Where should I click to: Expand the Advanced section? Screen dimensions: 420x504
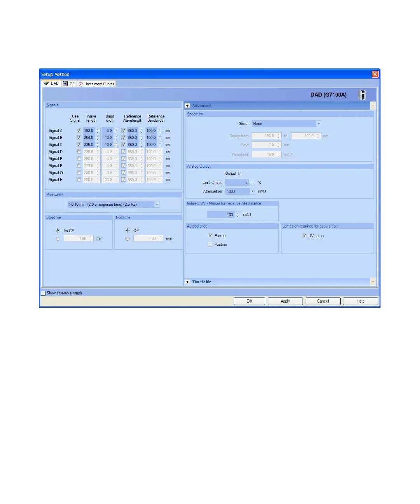pos(187,105)
